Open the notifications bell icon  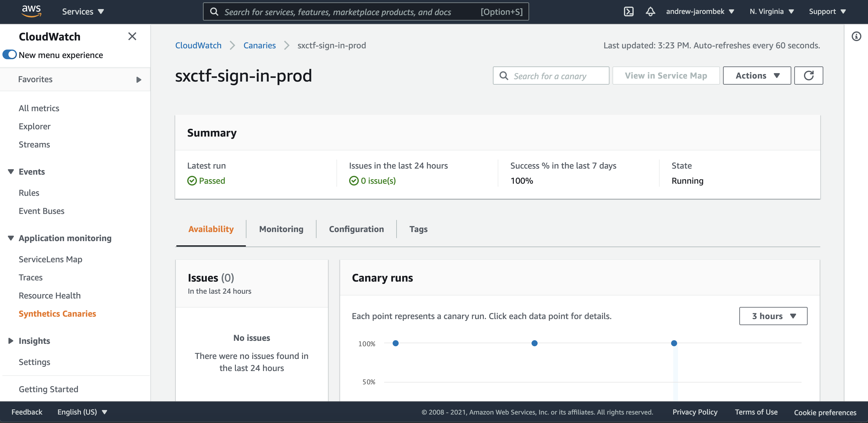(650, 11)
